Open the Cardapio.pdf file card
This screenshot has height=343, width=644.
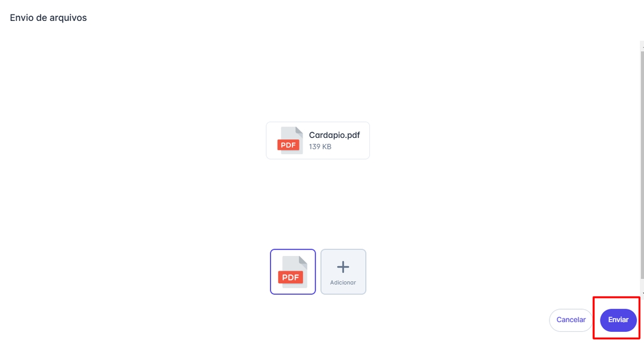point(318,140)
